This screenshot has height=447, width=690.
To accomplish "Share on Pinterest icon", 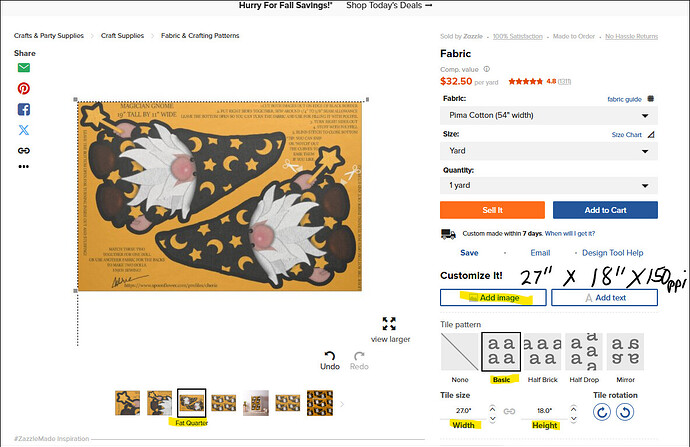I will click(24, 88).
